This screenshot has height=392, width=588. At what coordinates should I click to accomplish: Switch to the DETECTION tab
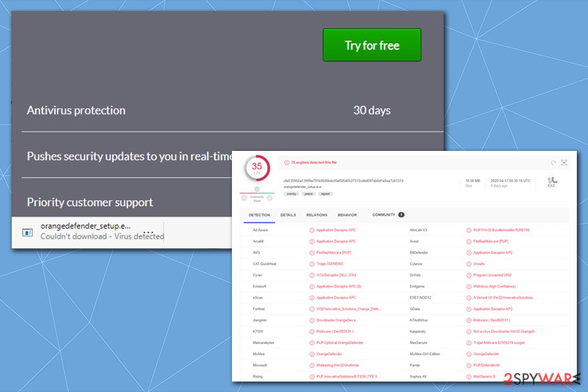[259, 215]
